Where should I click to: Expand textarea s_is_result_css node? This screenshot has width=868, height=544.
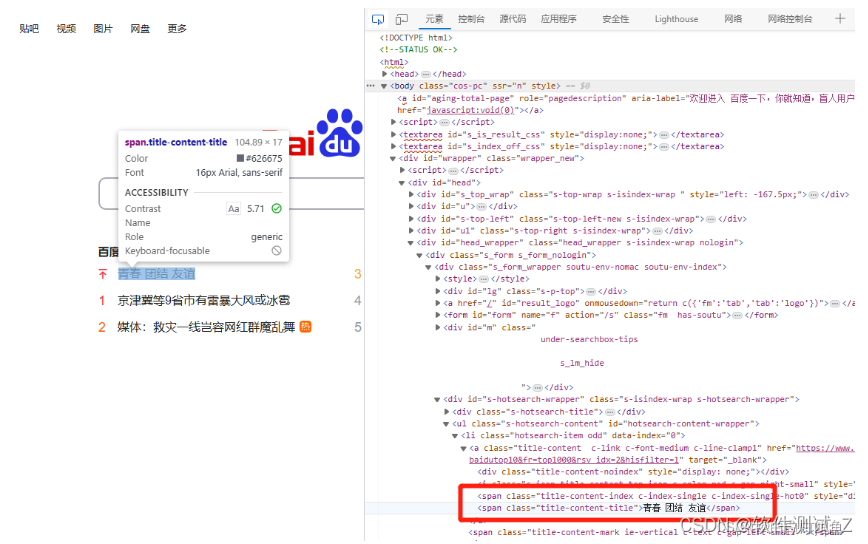[x=394, y=134]
